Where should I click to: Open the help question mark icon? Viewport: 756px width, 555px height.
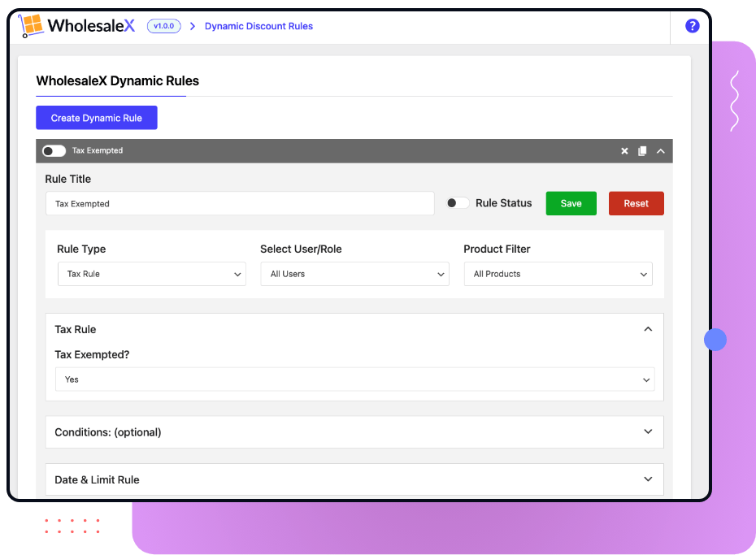click(x=692, y=26)
